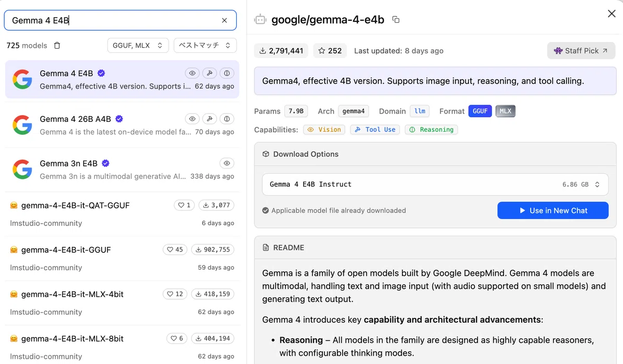Delete downloaded models via trash icon
This screenshot has height=364, width=623.
pyautogui.click(x=57, y=46)
